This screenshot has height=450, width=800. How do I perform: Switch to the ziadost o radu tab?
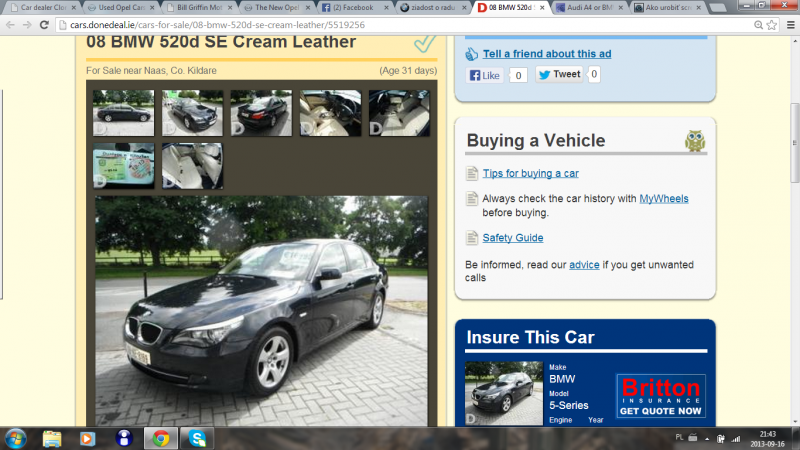(x=433, y=7)
